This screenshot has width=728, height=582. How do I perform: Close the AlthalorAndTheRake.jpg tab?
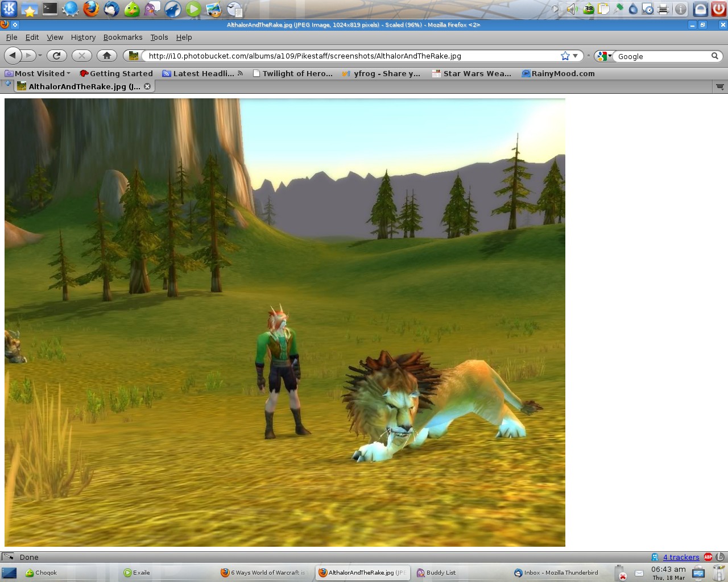[147, 86]
